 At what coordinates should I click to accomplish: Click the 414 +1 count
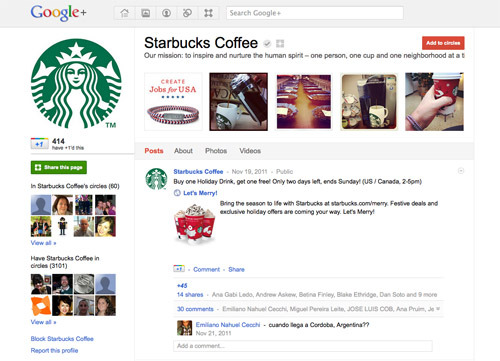coord(58,141)
